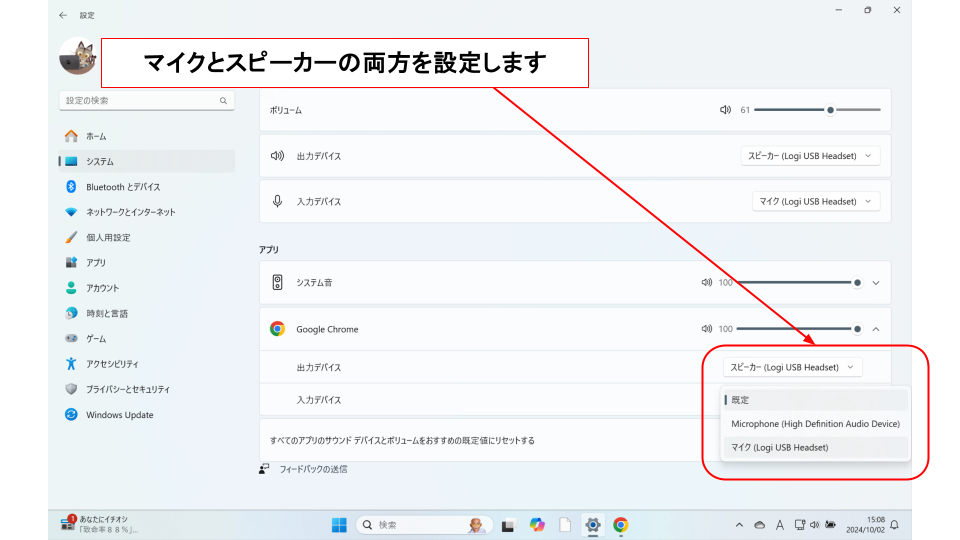
Task: Choose Microphone (High Definition Audio Device) option
Action: click(815, 424)
